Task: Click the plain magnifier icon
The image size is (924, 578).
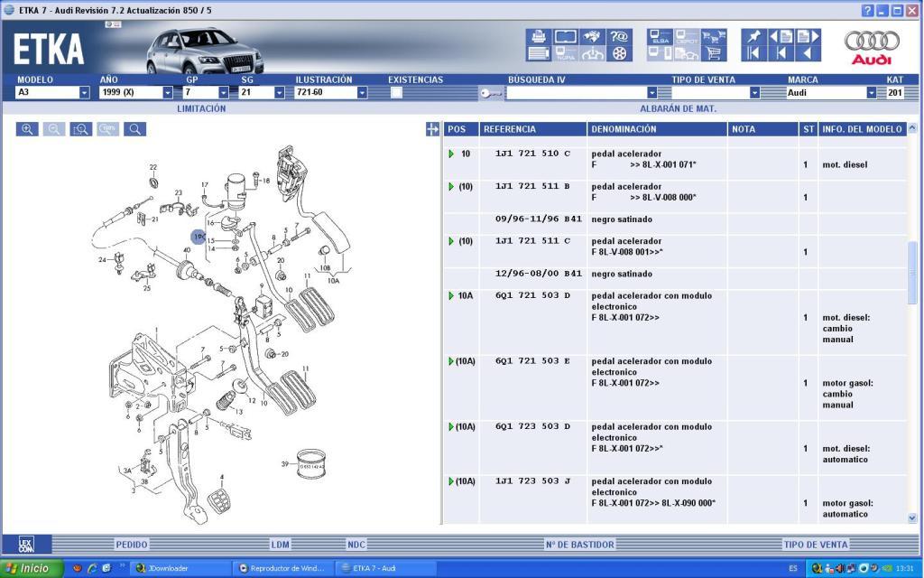Action: click(135, 129)
